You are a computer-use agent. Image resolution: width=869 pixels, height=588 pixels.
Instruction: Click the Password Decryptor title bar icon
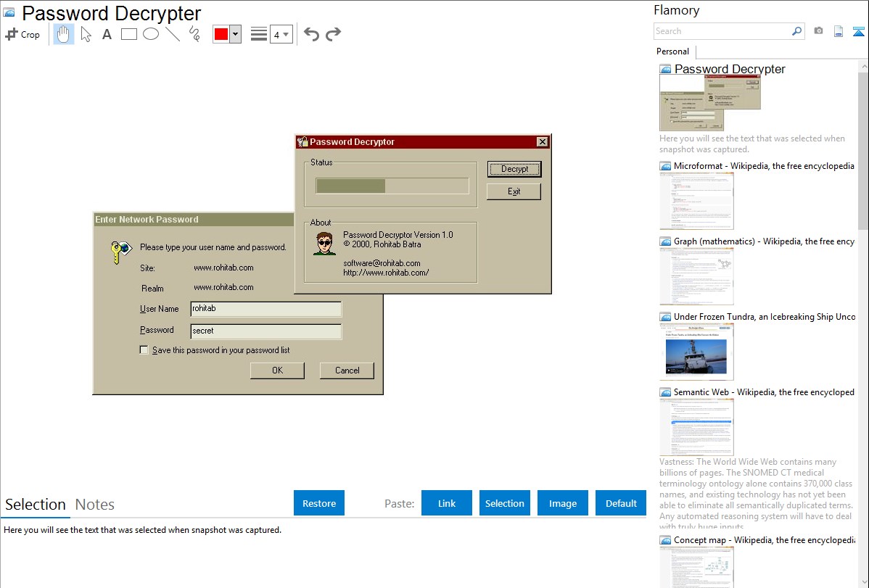[x=302, y=142]
